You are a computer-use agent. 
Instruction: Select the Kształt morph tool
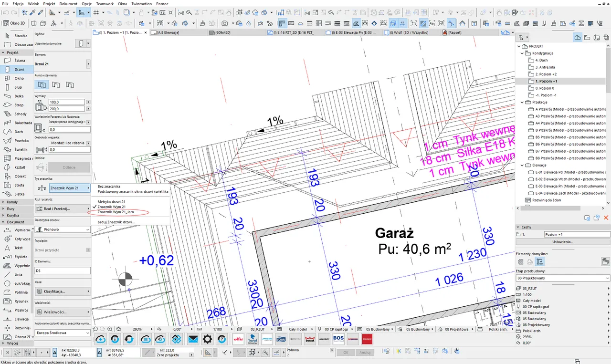pyautogui.click(x=17, y=167)
